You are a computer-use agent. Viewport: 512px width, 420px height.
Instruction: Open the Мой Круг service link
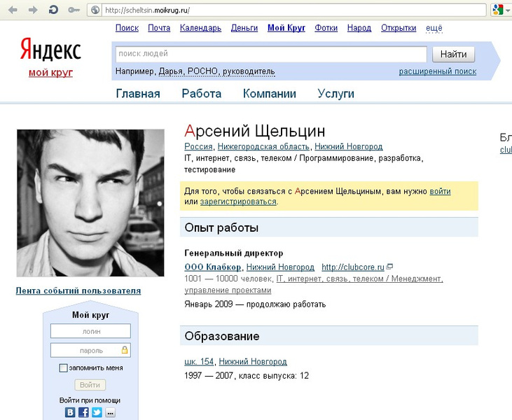[x=286, y=28]
